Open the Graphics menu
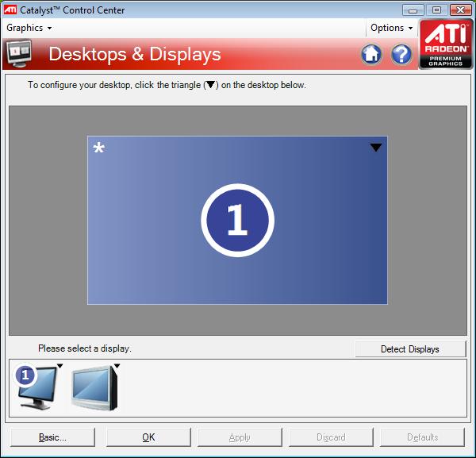The height and width of the screenshot is (458, 476). point(29,28)
